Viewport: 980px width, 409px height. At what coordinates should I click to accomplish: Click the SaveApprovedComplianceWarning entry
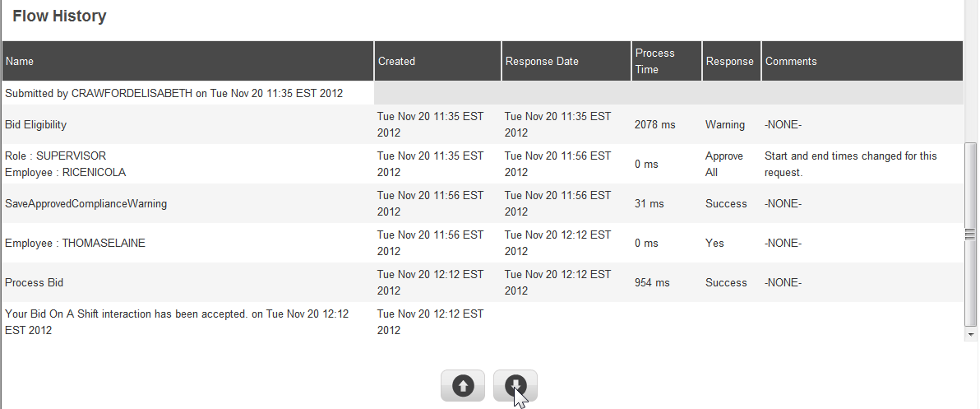point(86,204)
